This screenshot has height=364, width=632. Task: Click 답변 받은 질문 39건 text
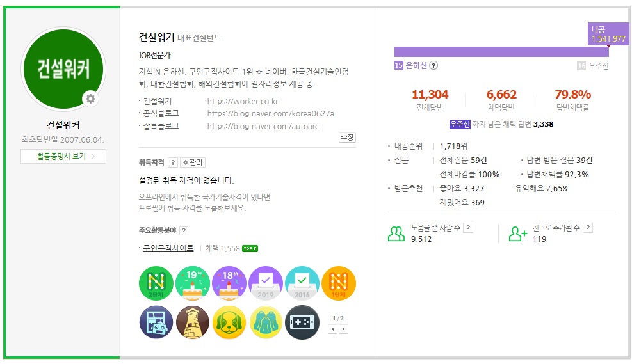[x=560, y=161]
